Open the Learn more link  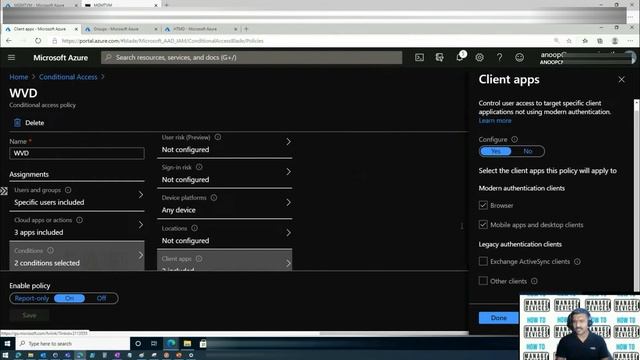(x=495, y=120)
